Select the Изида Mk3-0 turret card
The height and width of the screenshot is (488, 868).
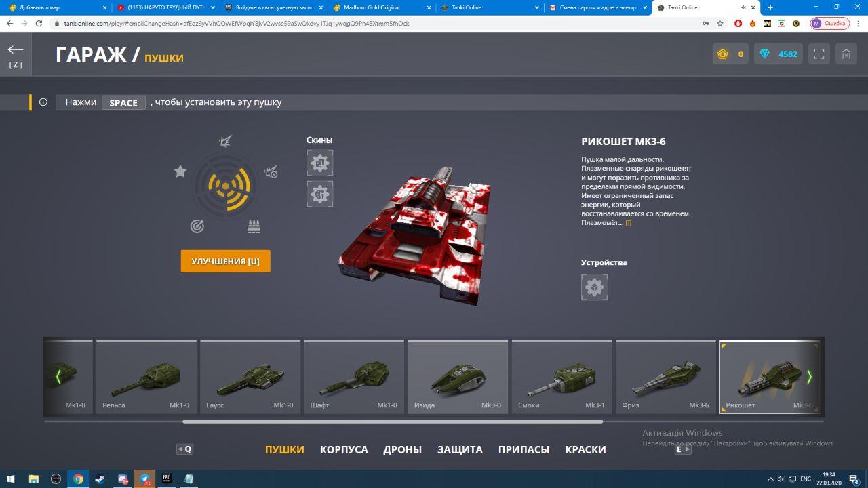[x=458, y=378]
